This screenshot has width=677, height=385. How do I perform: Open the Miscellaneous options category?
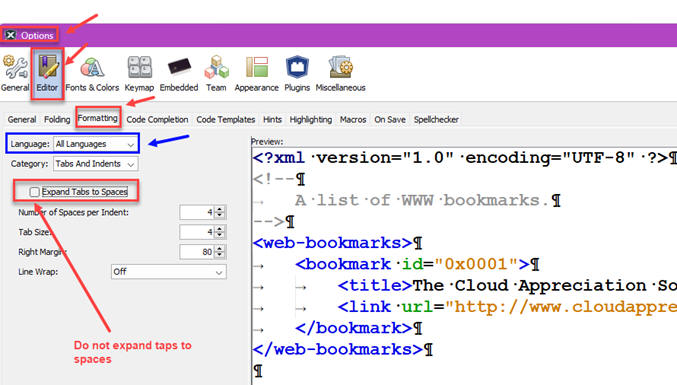pyautogui.click(x=340, y=73)
